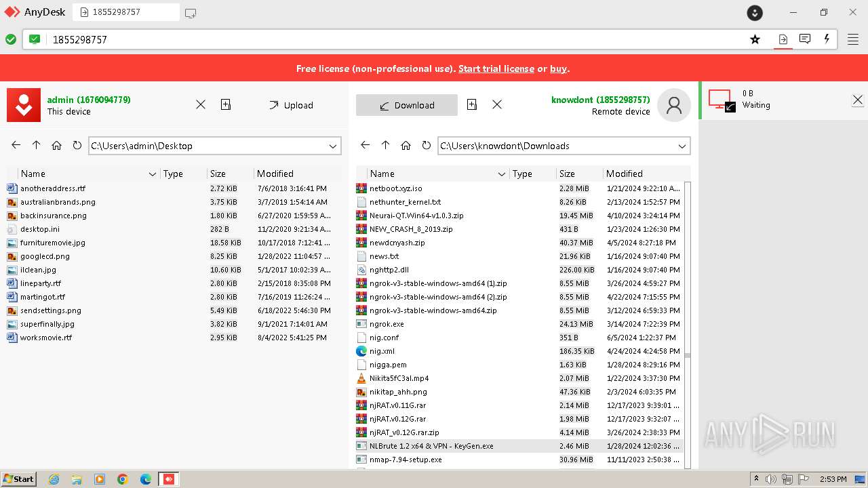The height and width of the screenshot is (488, 868).
Task: Select njRAT.v0.11G.rar file
Action: pos(519,405)
